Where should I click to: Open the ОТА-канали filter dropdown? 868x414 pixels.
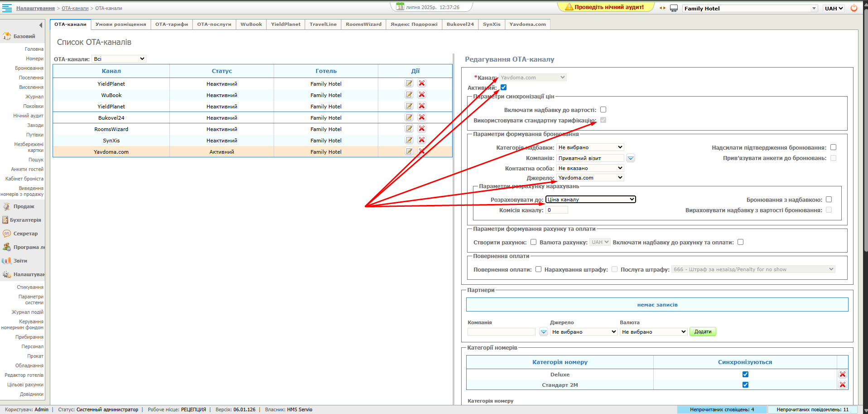click(x=119, y=59)
